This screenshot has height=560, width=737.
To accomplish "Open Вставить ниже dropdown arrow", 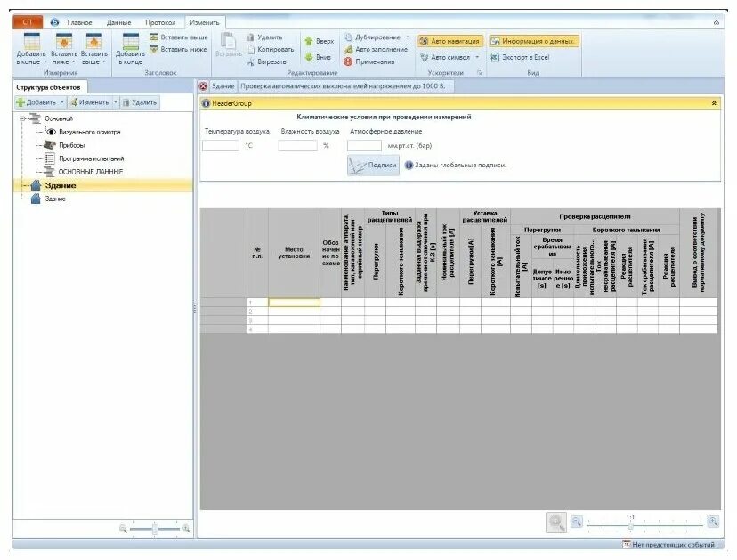I will [73, 61].
